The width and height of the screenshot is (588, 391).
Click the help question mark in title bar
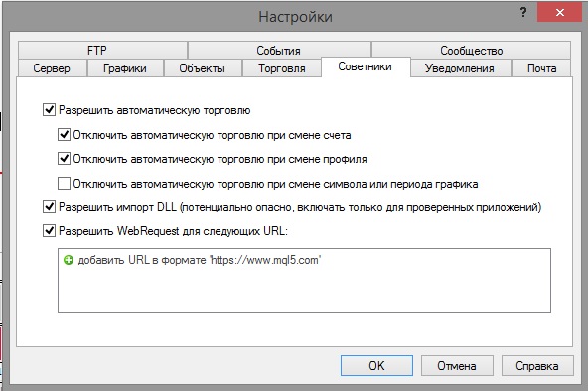coord(523,12)
